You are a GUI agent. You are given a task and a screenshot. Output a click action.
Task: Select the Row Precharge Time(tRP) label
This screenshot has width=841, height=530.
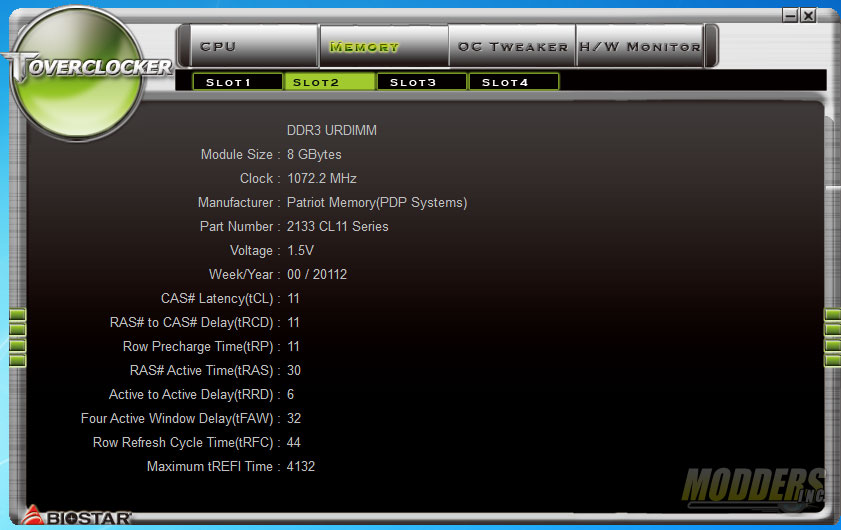[x=198, y=347]
